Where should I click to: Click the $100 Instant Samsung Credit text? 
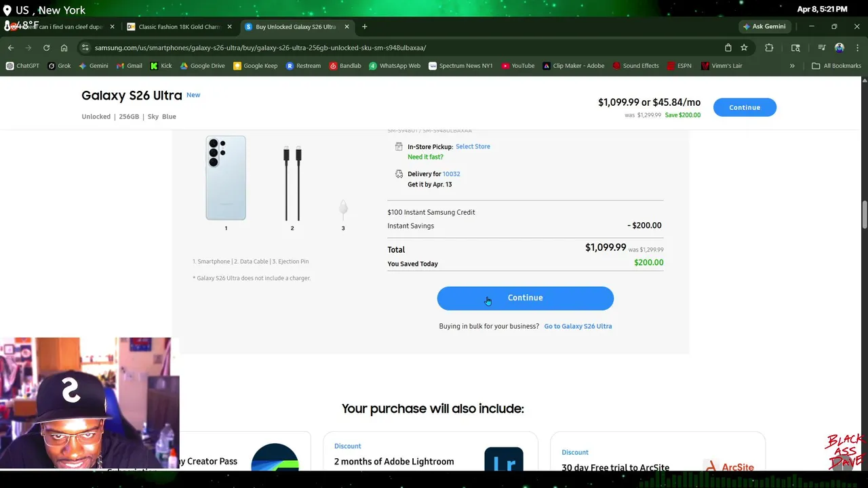(x=431, y=212)
